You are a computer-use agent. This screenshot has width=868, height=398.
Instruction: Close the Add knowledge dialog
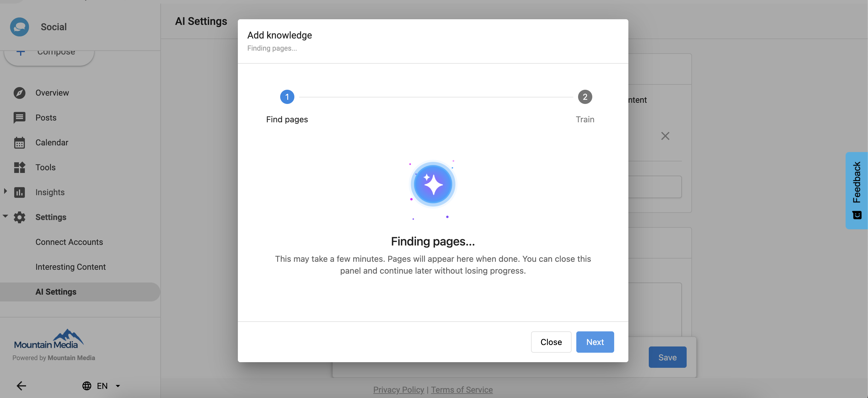pos(551,342)
